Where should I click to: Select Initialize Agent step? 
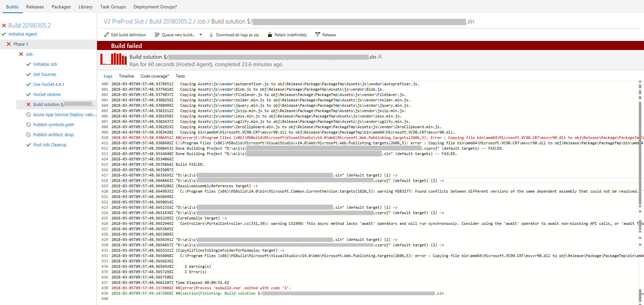[22, 34]
